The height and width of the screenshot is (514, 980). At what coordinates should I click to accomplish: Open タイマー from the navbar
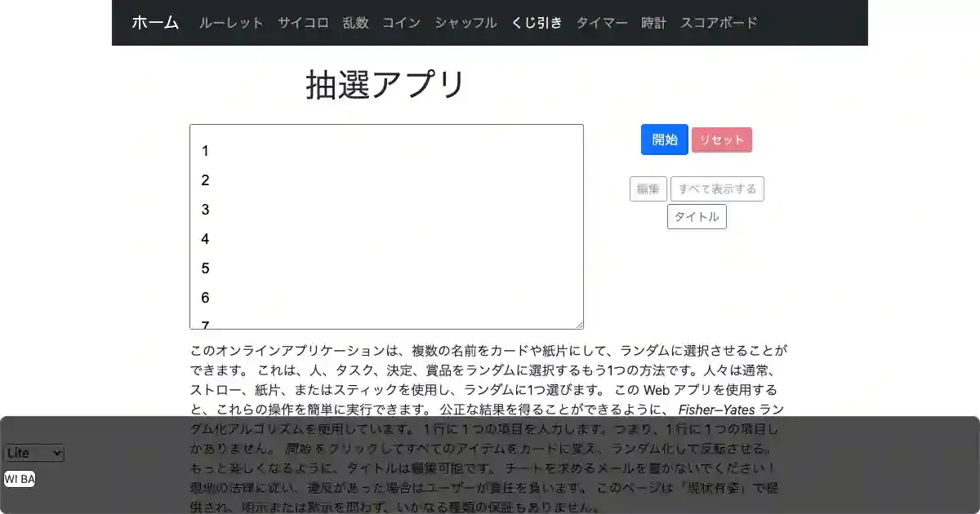click(602, 23)
